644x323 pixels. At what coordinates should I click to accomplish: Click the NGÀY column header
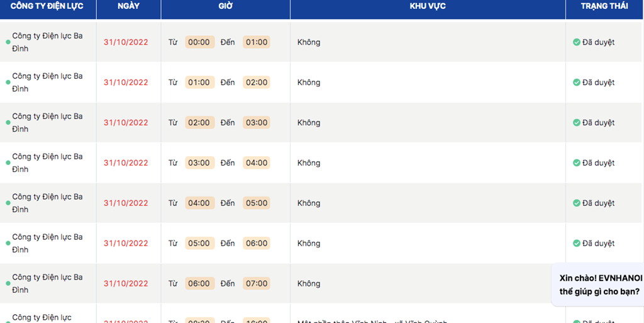click(x=128, y=6)
